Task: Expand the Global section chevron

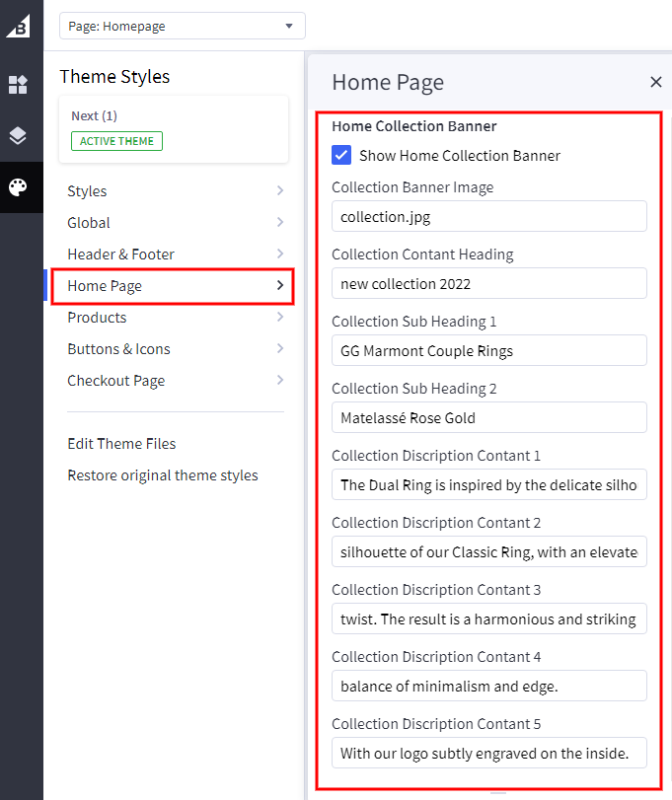Action: coord(280,223)
